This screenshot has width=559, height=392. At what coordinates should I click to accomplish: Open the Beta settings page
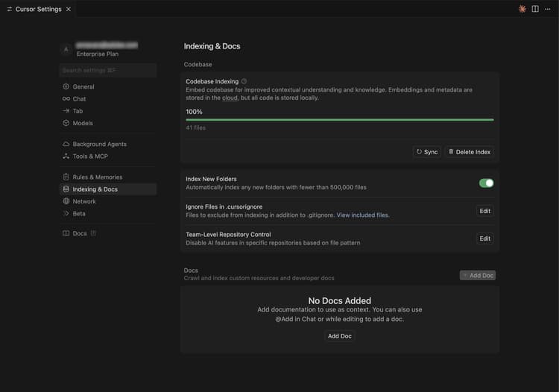point(108,213)
